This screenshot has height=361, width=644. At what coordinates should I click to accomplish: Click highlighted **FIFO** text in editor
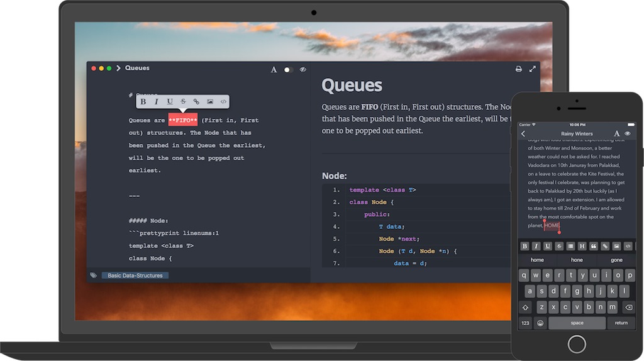click(x=183, y=120)
